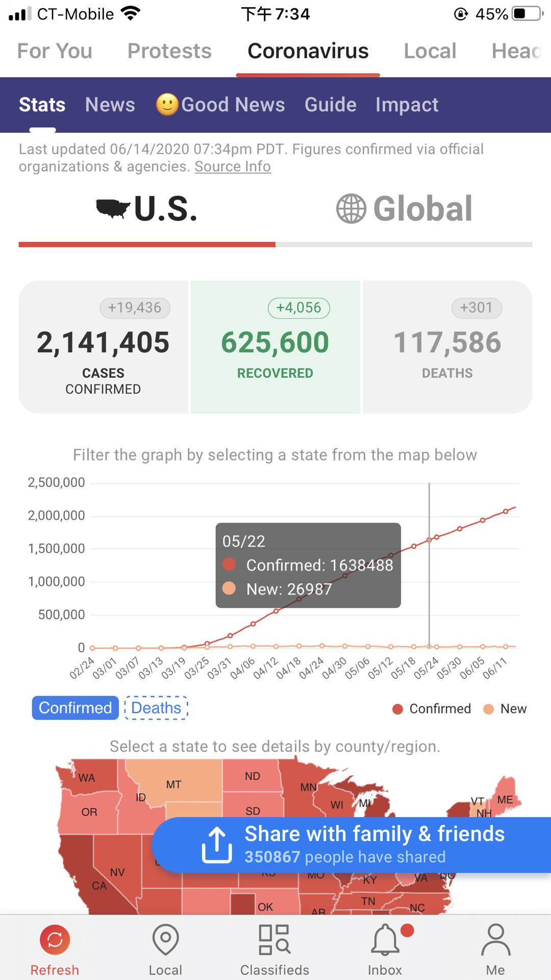Tap the U.S. map silhouette icon
This screenshot has width=551, height=980.
(x=113, y=209)
